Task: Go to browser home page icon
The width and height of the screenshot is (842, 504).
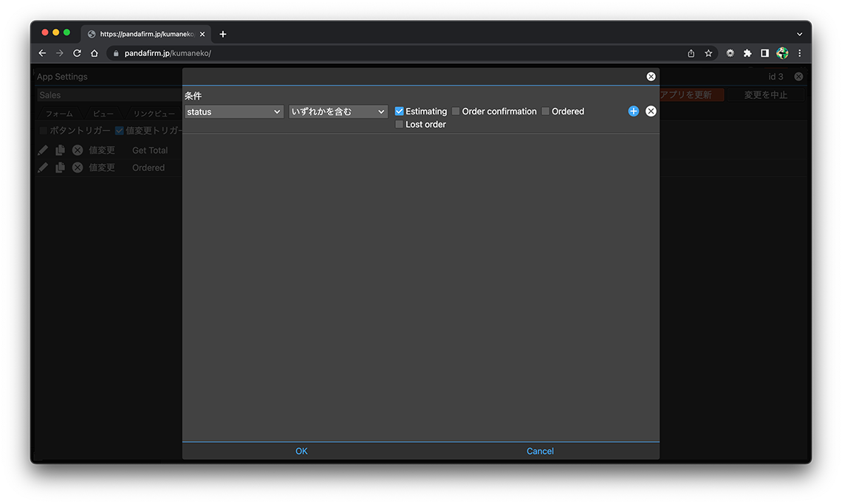Action: (x=95, y=53)
